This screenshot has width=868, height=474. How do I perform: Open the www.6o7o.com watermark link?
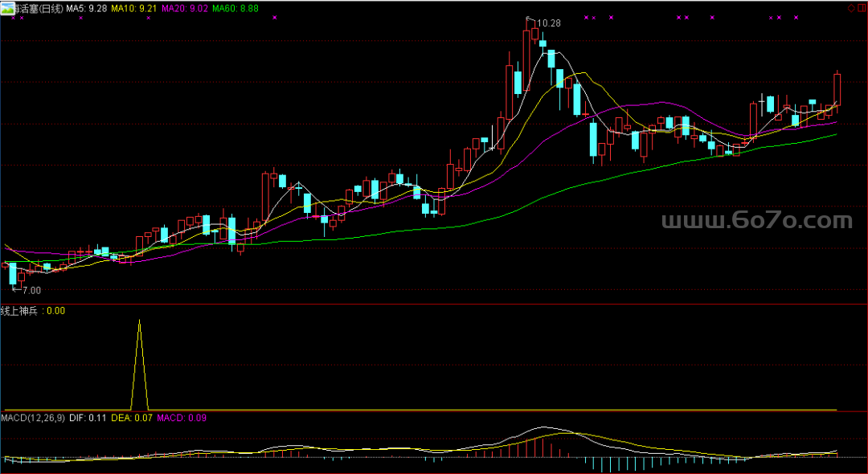click(756, 221)
